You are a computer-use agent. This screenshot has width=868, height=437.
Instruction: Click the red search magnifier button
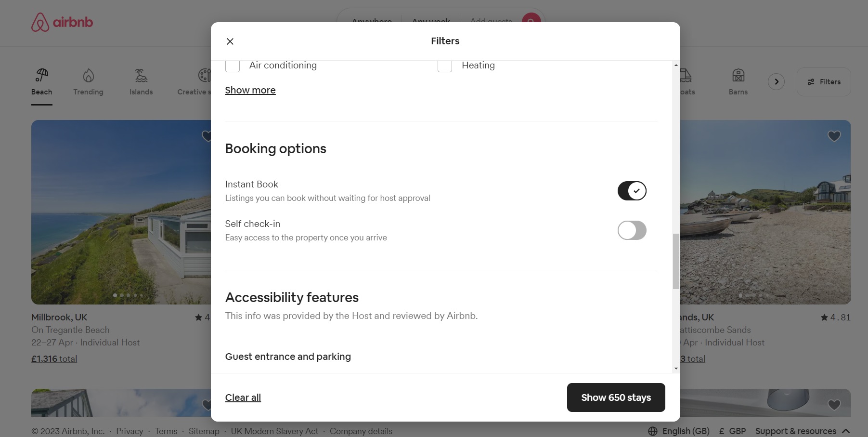click(530, 22)
